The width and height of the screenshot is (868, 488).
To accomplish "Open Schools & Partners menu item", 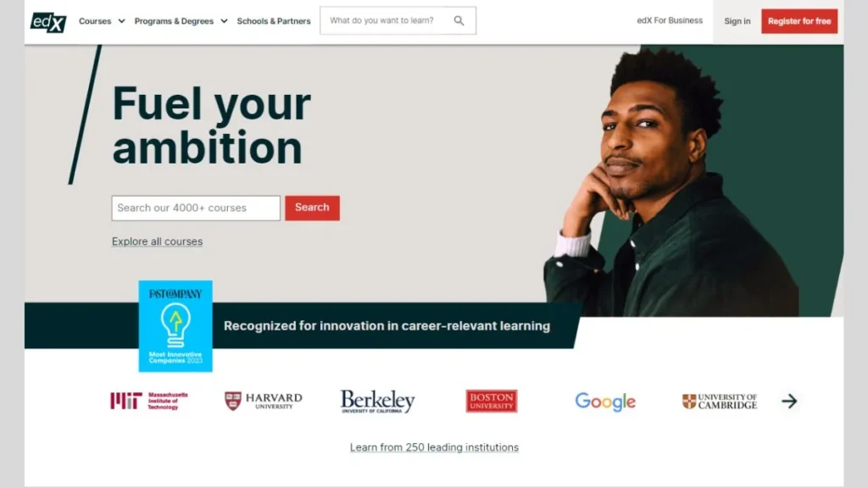I will point(274,21).
